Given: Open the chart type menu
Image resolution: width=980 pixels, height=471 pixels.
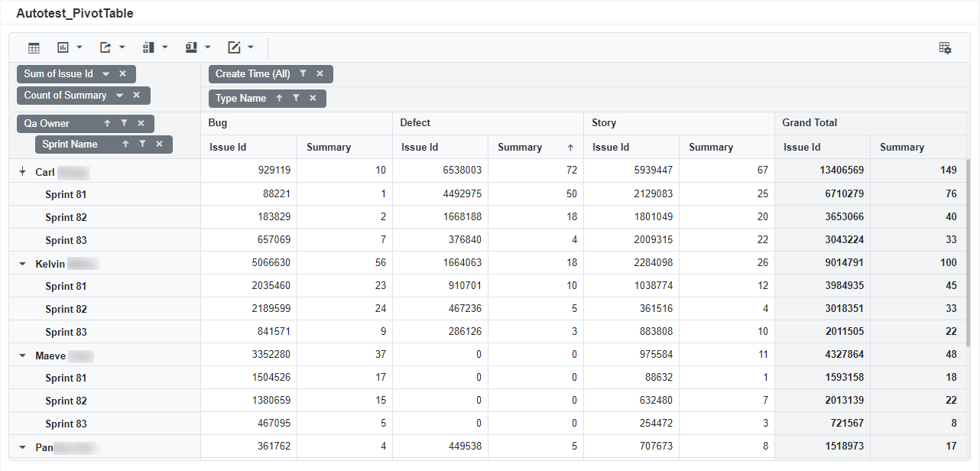Looking at the screenshot, I should coord(70,48).
